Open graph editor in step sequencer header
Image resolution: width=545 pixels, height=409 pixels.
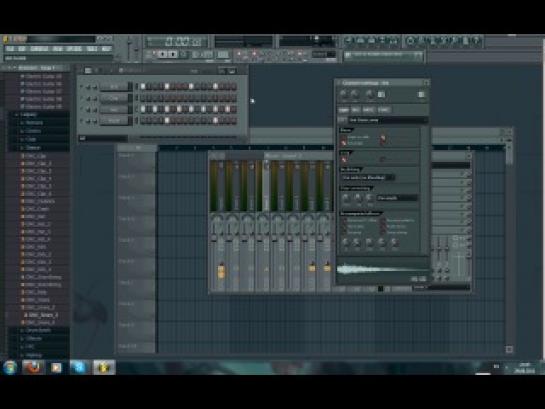point(222,71)
